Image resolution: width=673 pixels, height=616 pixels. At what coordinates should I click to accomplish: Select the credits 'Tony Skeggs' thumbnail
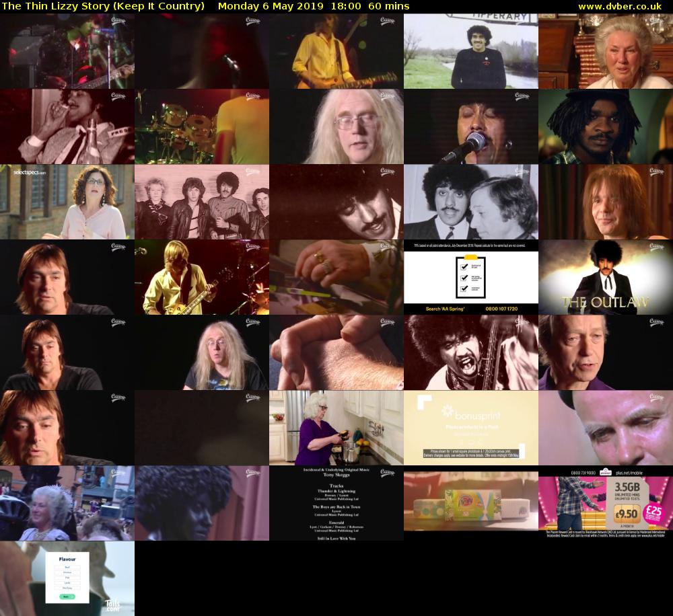336,503
